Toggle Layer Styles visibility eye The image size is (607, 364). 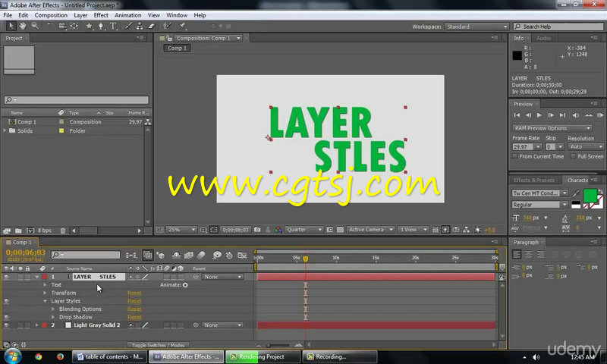pos(6,301)
